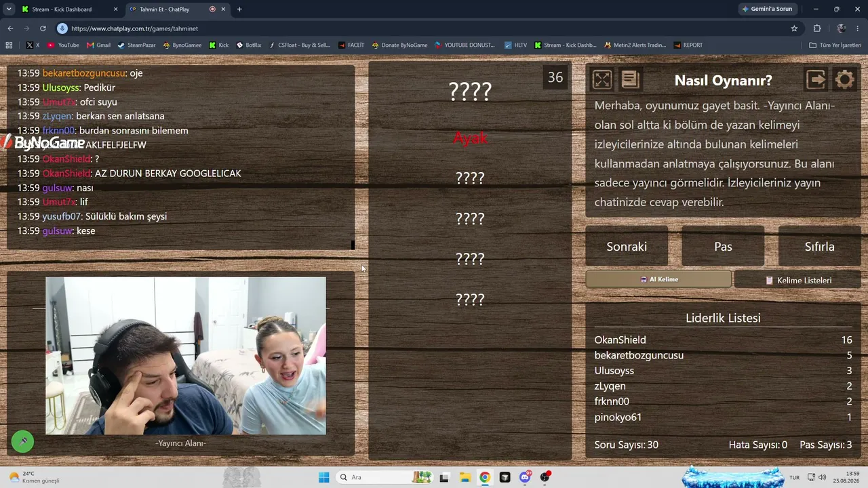The width and height of the screenshot is (868, 488).
Task: Click Ulusoyss's leaderboard row
Action: point(723,371)
